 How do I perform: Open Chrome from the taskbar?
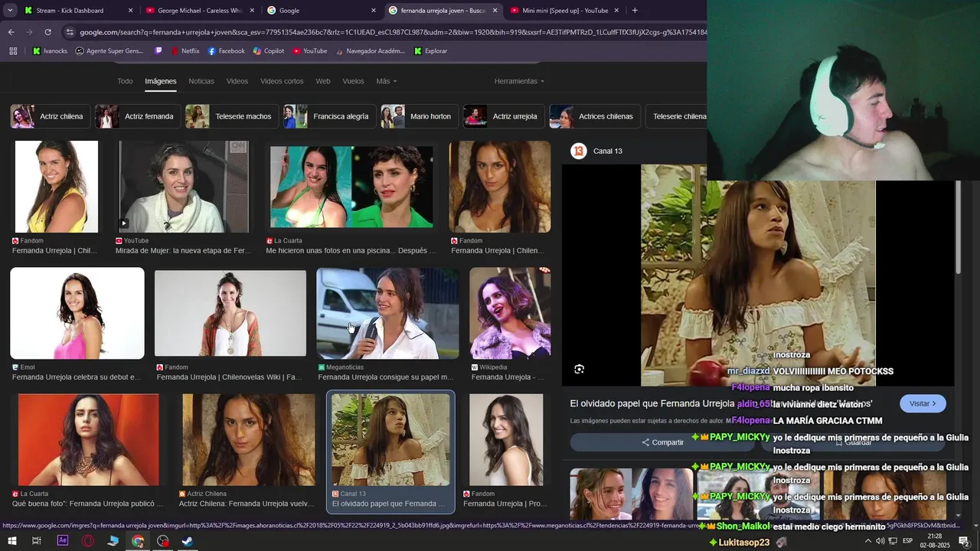pos(138,541)
